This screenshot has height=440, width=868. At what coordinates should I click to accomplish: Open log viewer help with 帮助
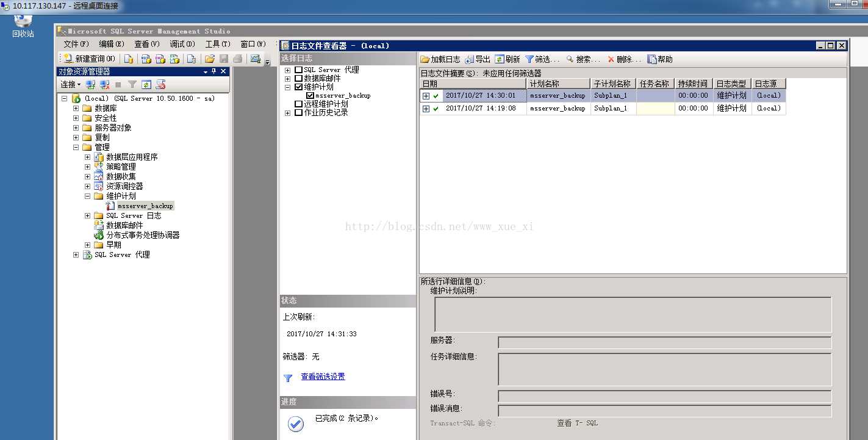click(660, 59)
